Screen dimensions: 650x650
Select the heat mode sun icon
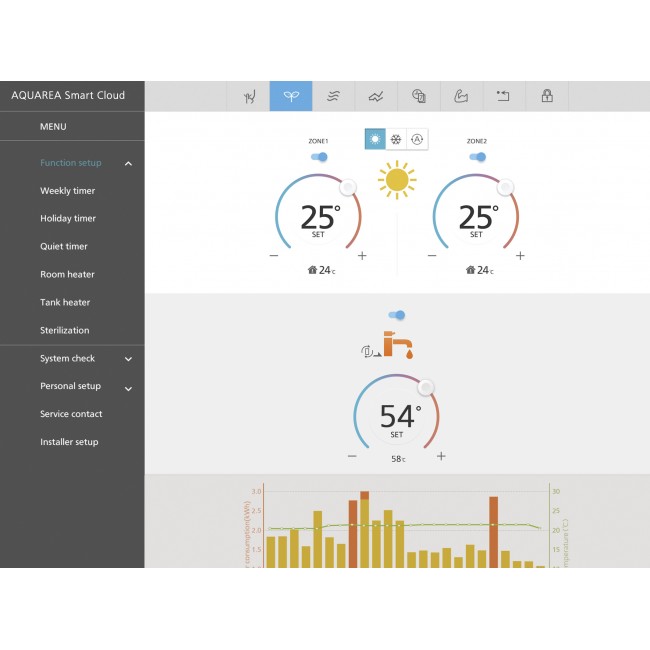pos(375,140)
